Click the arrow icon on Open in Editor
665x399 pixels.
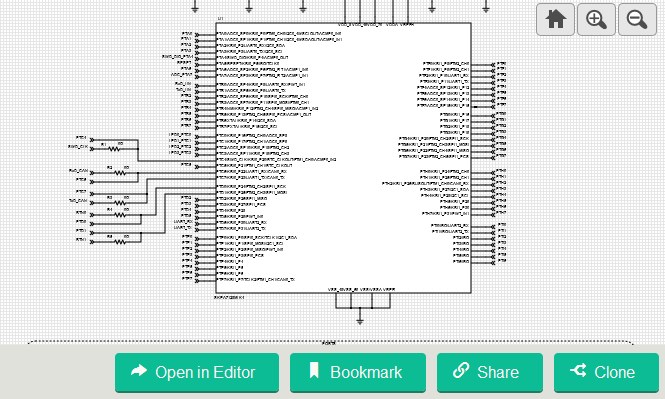pyautogui.click(x=139, y=371)
